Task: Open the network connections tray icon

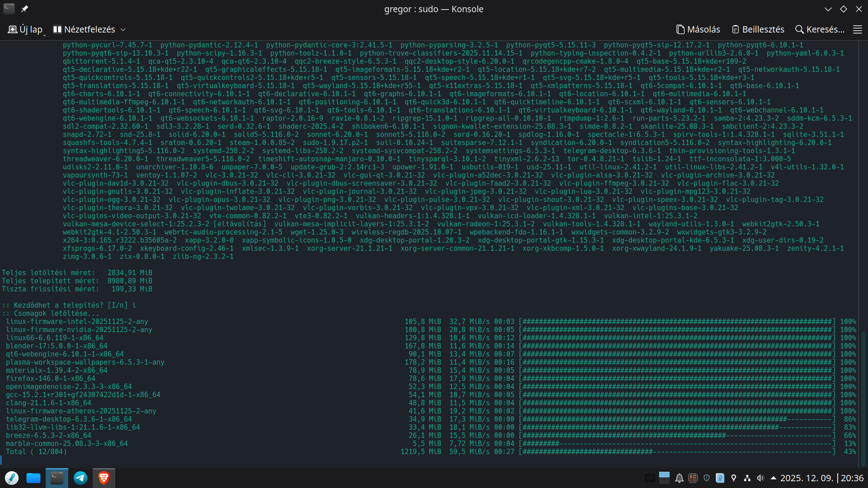Action: coord(747,478)
